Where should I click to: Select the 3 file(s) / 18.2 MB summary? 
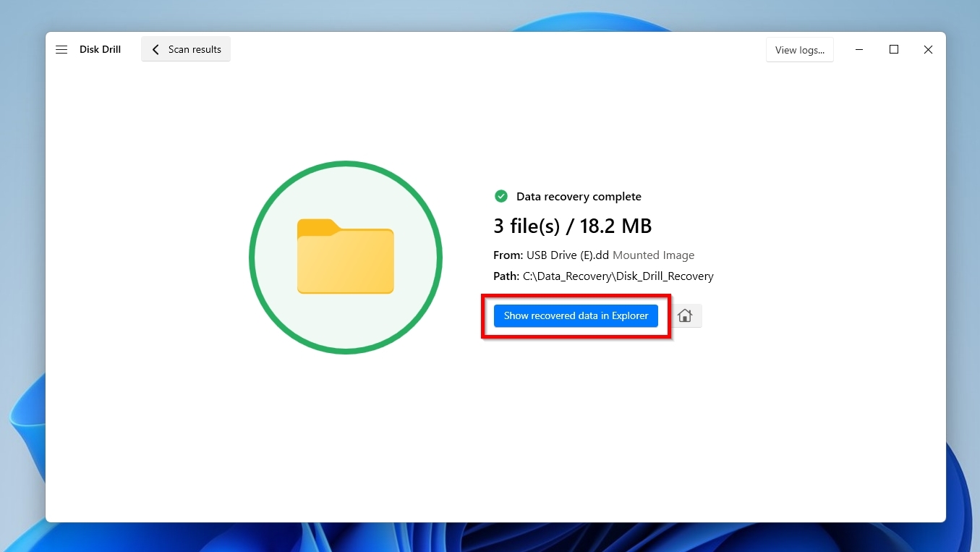(572, 225)
